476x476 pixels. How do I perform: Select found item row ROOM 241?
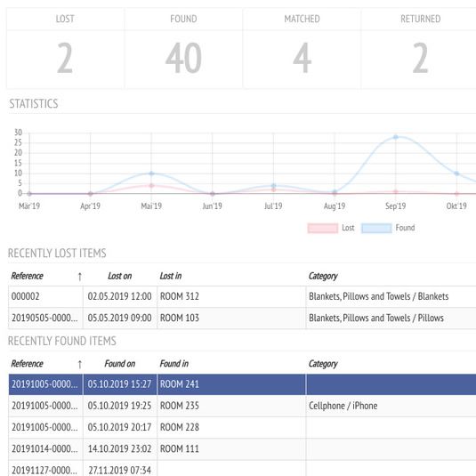(x=242, y=384)
